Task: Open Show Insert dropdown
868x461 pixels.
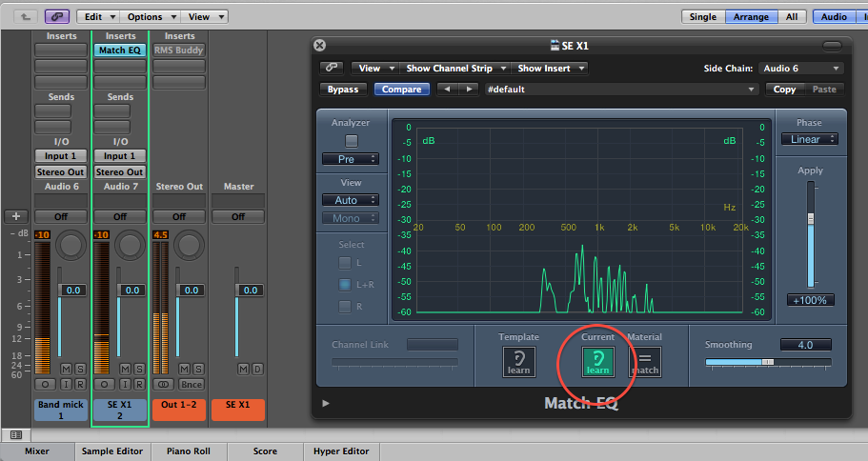Action: tap(550, 68)
